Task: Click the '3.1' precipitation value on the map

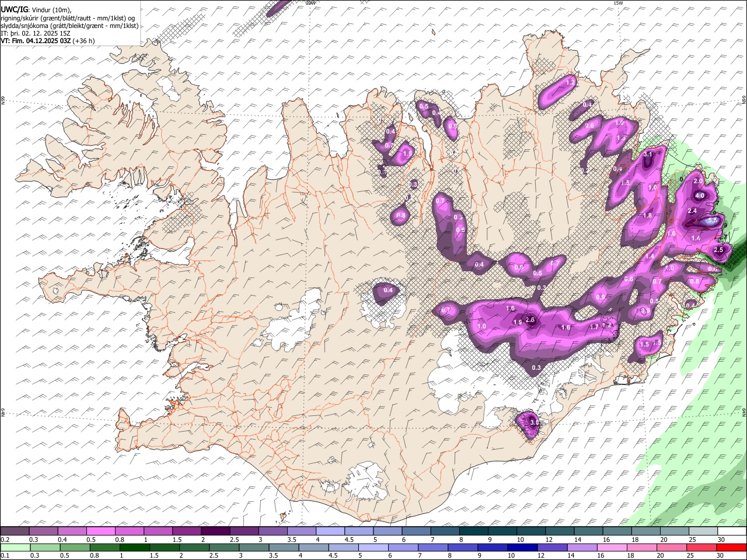Action: coord(648,155)
